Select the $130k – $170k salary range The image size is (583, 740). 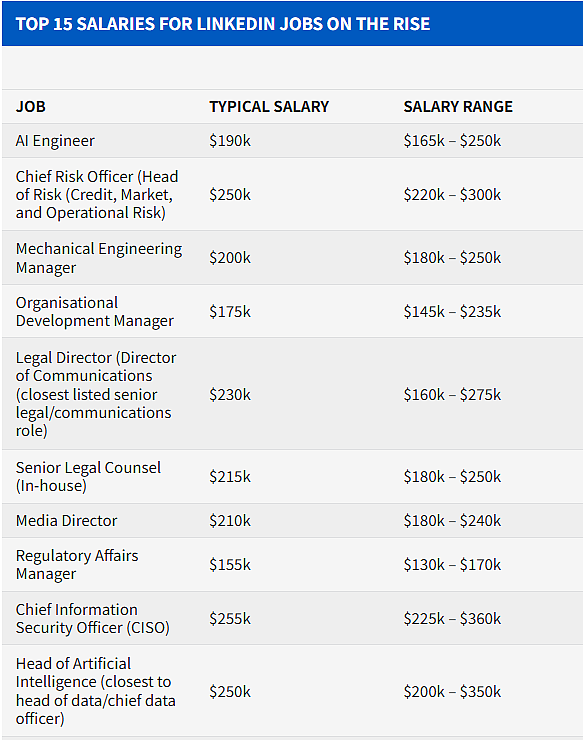pos(452,565)
